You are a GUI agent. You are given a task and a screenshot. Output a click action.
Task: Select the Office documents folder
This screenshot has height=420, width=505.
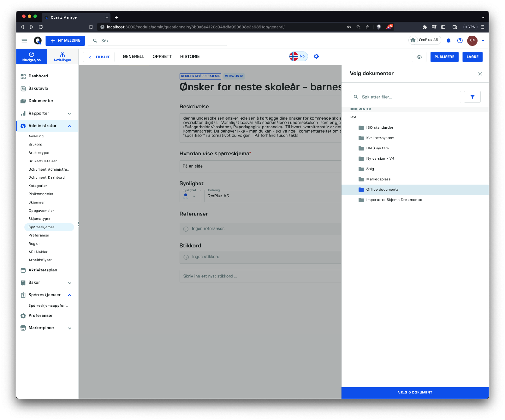[382, 190]
